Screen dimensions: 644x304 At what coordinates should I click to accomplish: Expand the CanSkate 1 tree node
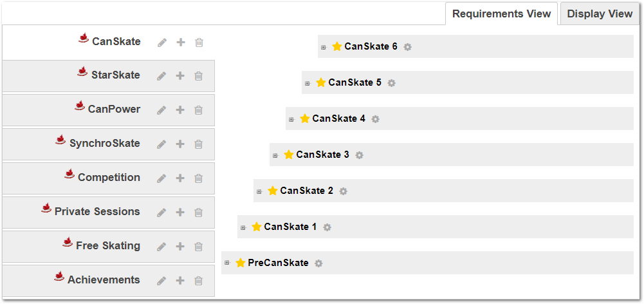click(243, 227)
